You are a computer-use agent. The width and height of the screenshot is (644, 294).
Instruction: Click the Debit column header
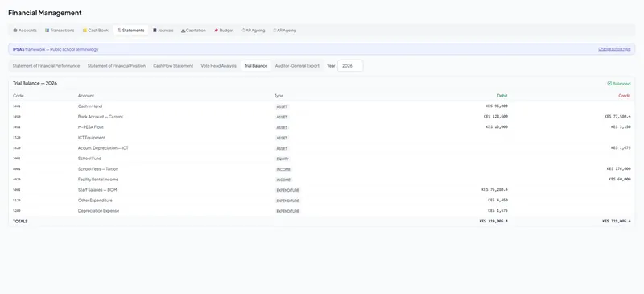502,96
